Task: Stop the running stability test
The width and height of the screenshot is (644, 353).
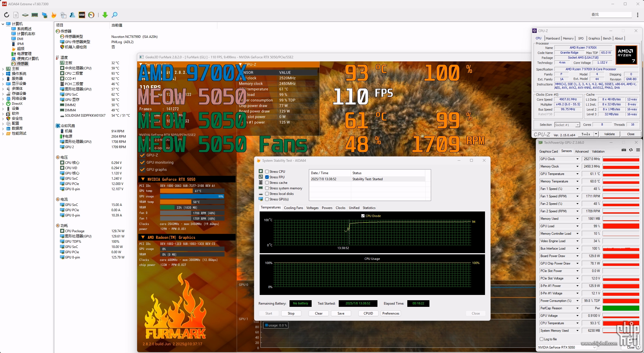Action: click(291, 313)
